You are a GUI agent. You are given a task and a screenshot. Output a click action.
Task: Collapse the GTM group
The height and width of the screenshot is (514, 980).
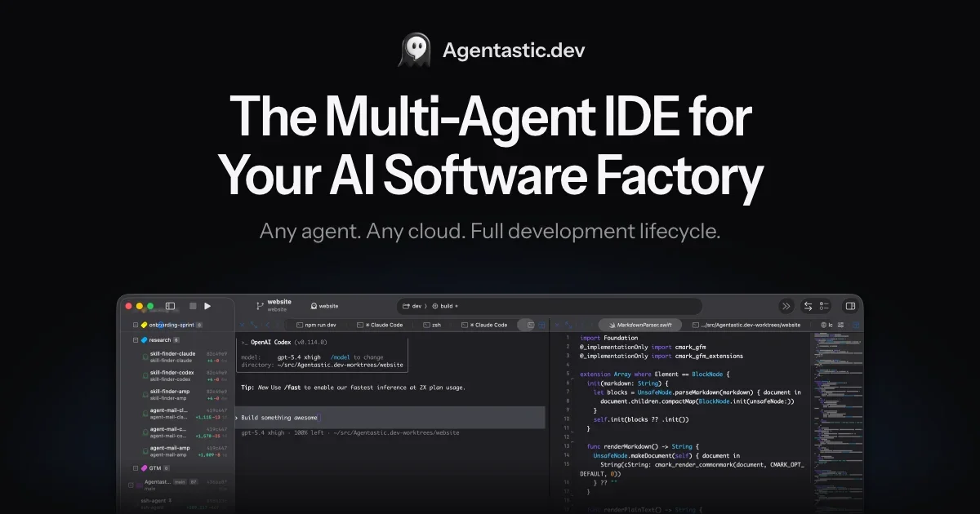coord(135,468)
